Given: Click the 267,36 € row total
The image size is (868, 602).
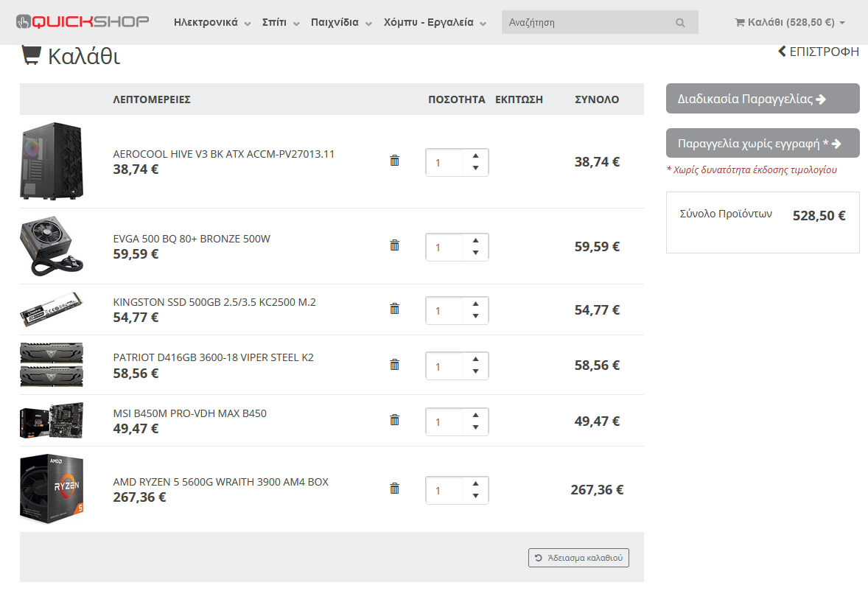Looking at the screenshot, I should (x=597, y=489).
